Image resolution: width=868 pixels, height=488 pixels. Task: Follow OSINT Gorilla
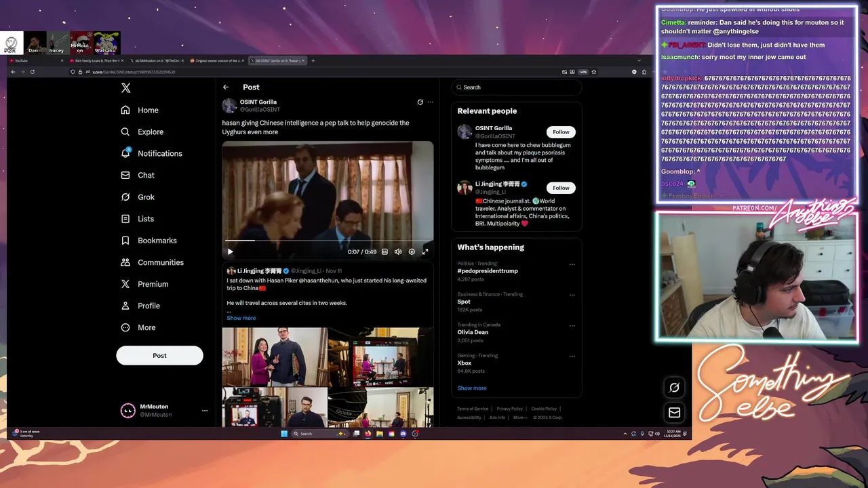point(561,132)
